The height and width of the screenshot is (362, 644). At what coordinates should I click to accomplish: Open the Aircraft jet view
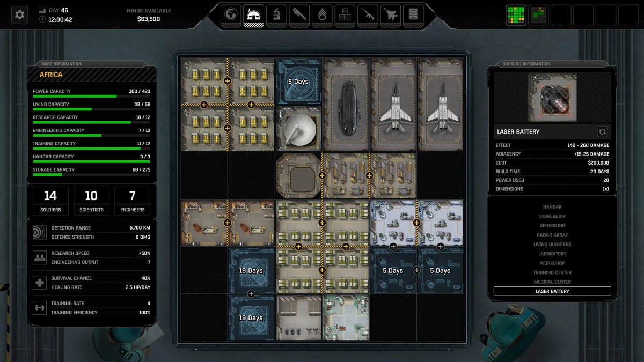(x=390, y=15)
